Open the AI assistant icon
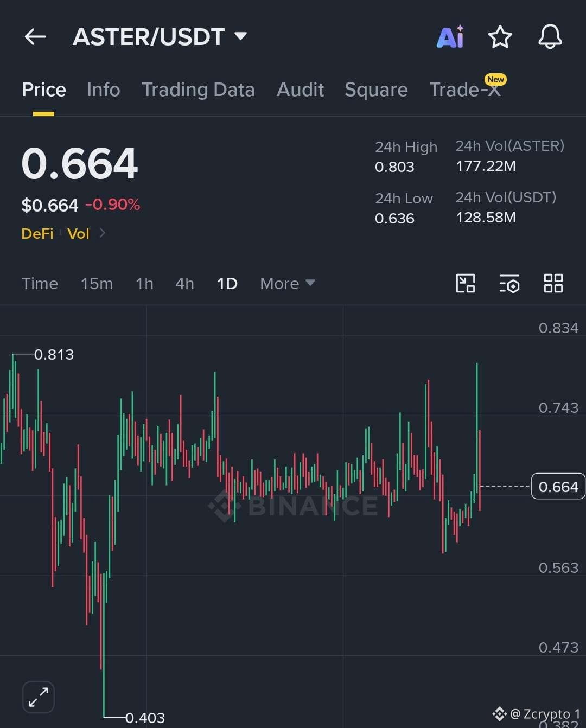 click(450, 37)
